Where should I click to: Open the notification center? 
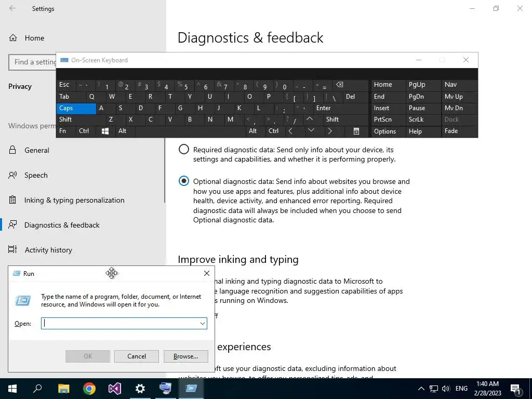point(515,389)
